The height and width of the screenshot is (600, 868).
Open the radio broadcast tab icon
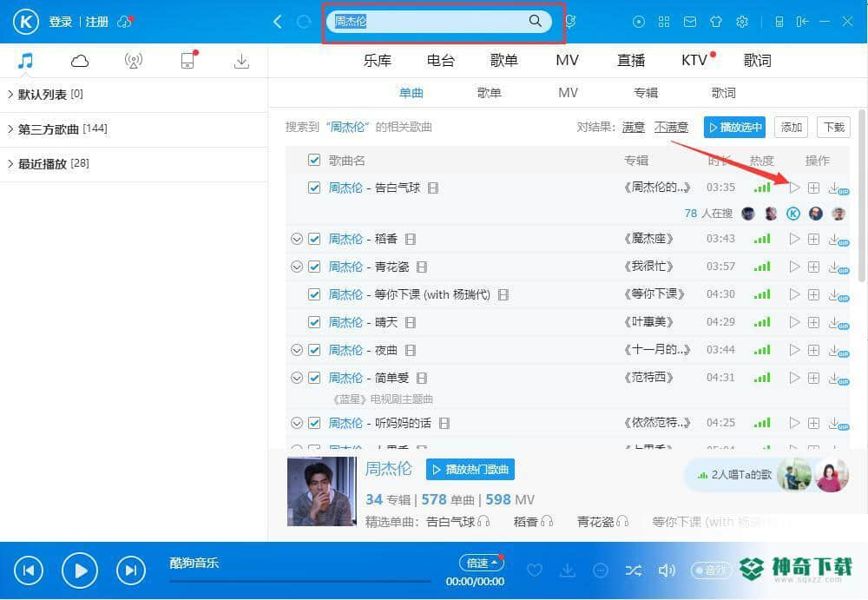point(134,61)
